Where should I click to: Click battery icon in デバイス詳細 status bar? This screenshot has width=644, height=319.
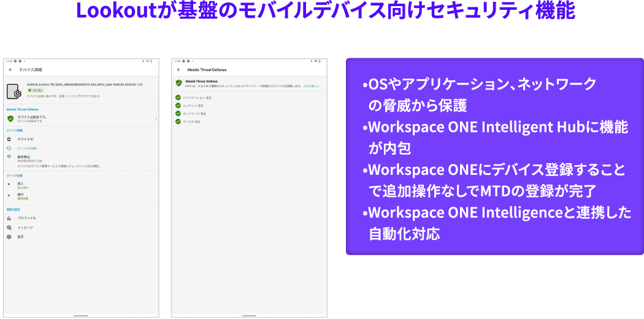151,61
